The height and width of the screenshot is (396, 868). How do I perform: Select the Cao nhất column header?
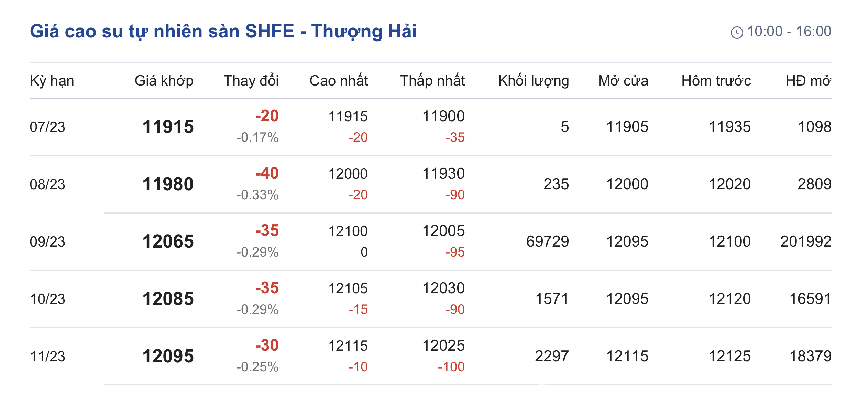click(x=339, y=81)
